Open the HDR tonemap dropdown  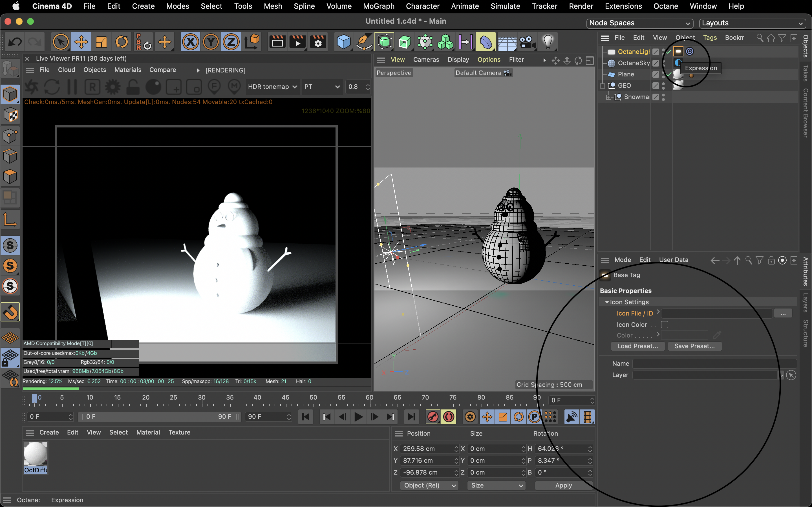click(x=272, y=87)
